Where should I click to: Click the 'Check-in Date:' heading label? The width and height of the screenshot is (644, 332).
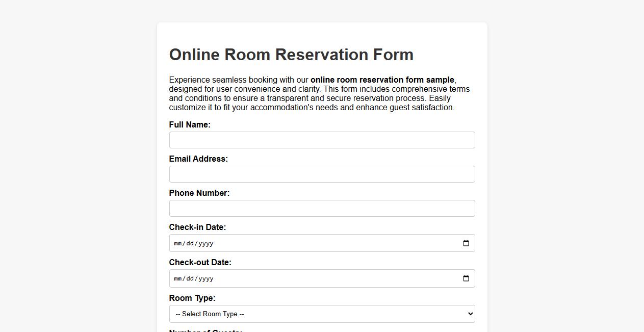[197, 227]
